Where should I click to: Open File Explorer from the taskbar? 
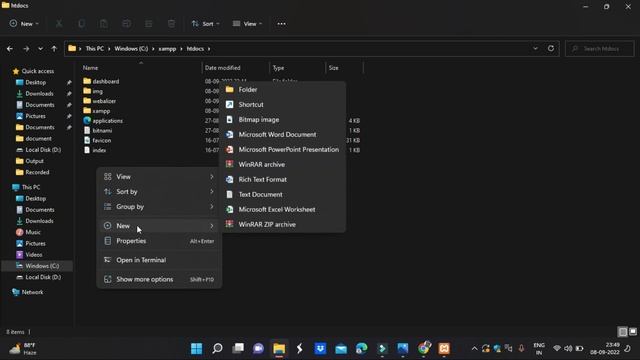(x=279, y=348)
